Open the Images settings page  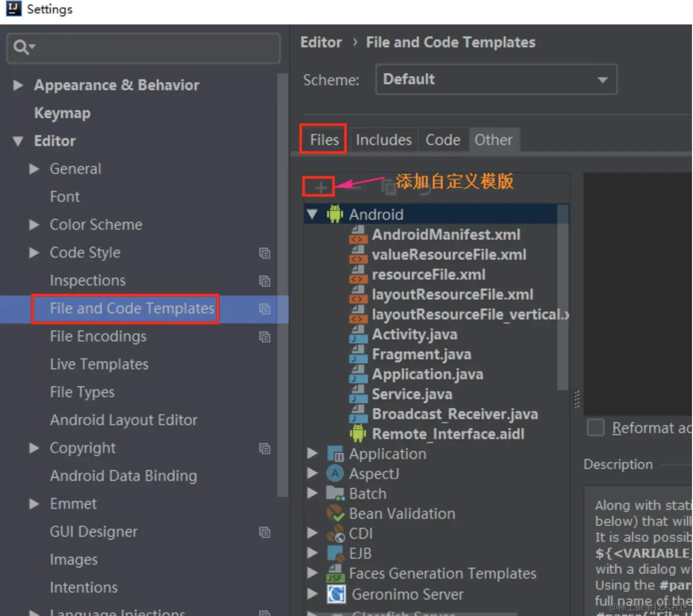point(74,560)
